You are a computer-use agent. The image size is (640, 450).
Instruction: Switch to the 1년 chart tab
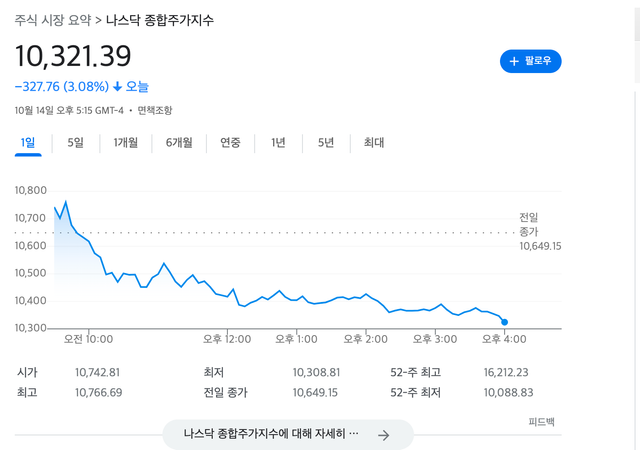(x=278, y=143)
